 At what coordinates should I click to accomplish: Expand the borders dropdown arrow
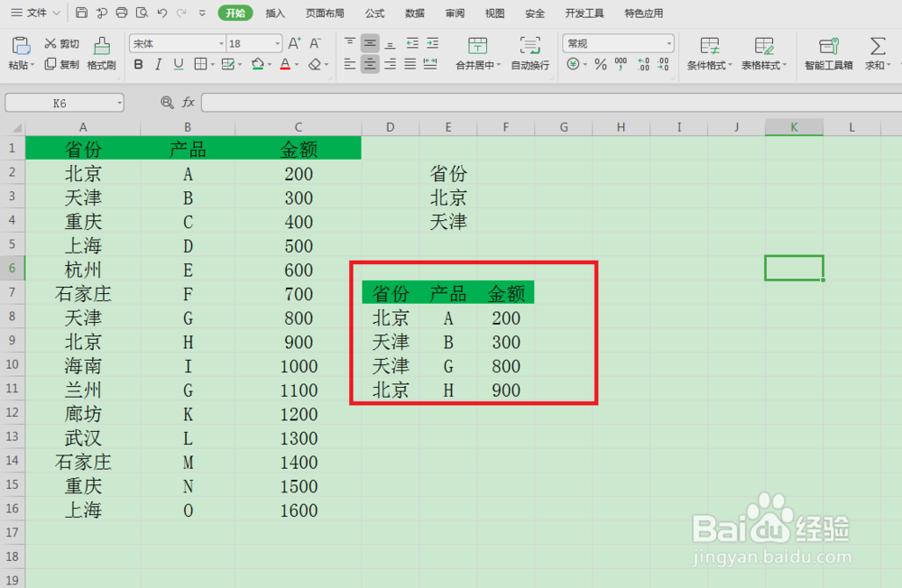pos(212,64)
